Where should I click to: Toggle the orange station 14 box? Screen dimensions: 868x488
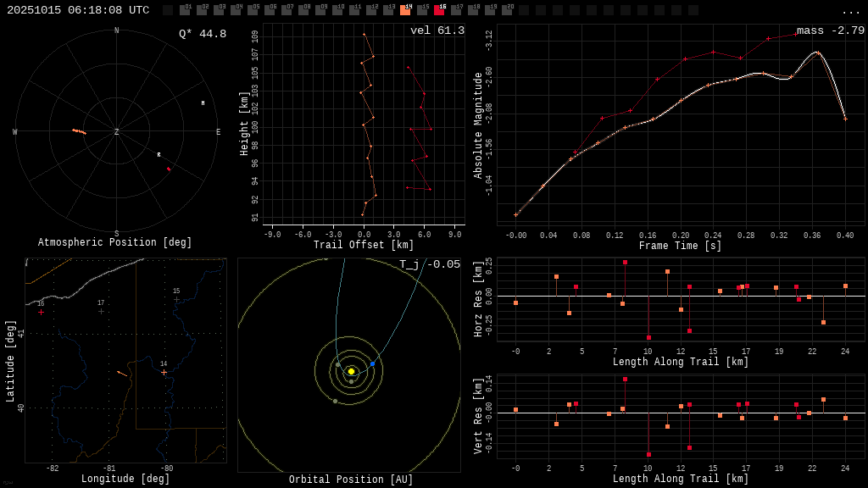[405, 10]
